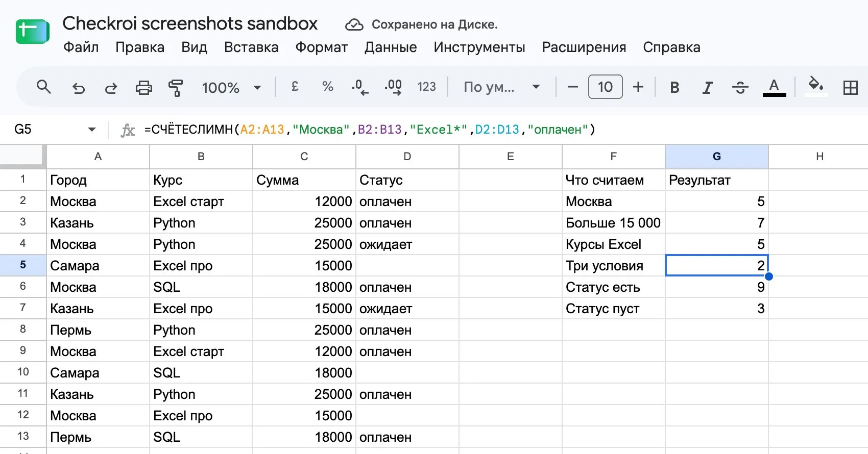The image size is (868, 454).
Task: Open the text color picker
Action: click(774, 87)
